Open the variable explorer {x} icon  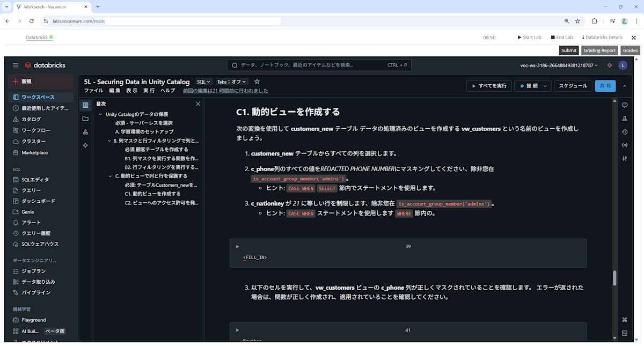(x=625, y=145)
